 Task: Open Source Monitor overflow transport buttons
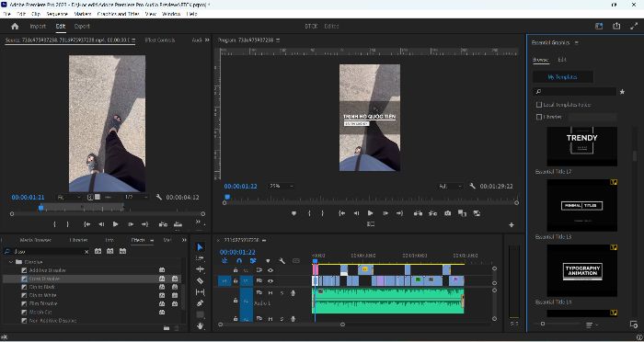(x=199, y=222)
